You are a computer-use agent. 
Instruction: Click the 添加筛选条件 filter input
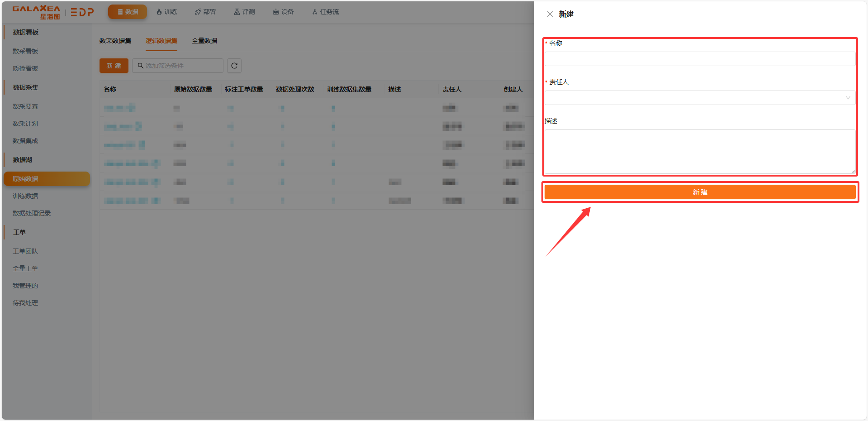[x=181, y=66]
